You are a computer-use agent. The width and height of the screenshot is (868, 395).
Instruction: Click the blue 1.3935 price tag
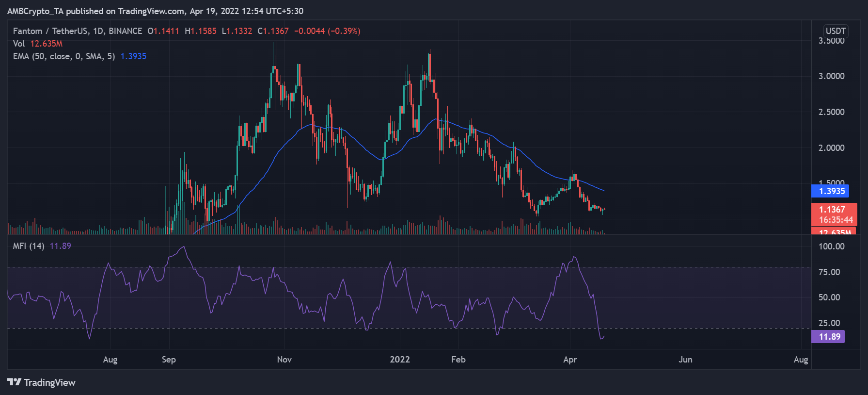tap(830, 191)
